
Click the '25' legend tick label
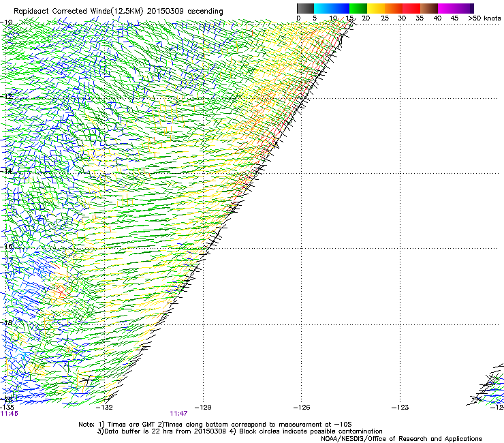point(384,18)
